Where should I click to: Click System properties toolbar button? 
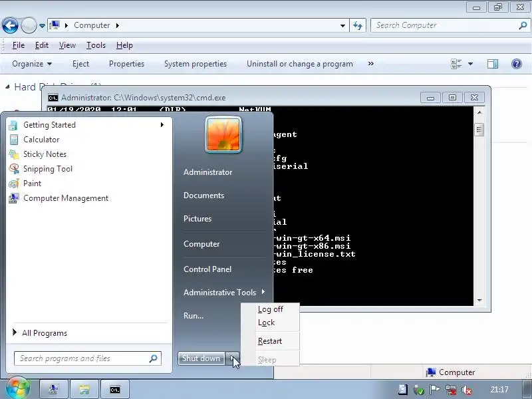(x=196, y=64)
